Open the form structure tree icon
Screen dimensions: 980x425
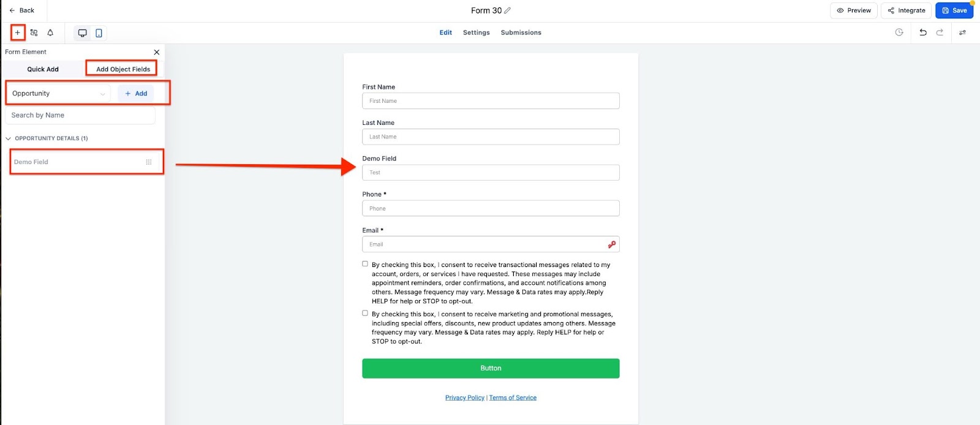pos(34,32)
